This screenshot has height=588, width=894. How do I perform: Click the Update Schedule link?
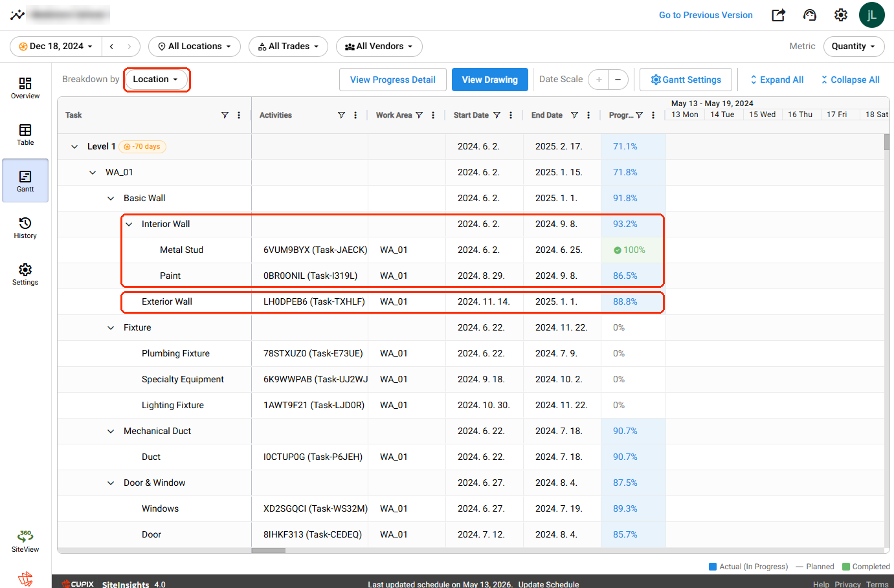coord(548,584)
